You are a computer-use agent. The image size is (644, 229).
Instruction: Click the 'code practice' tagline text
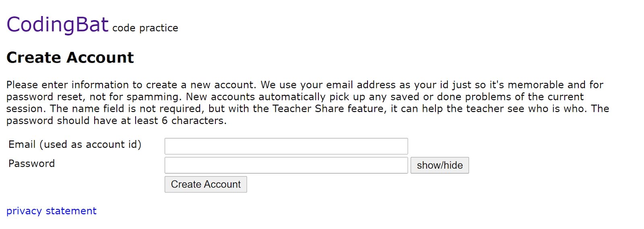[145, 28]
